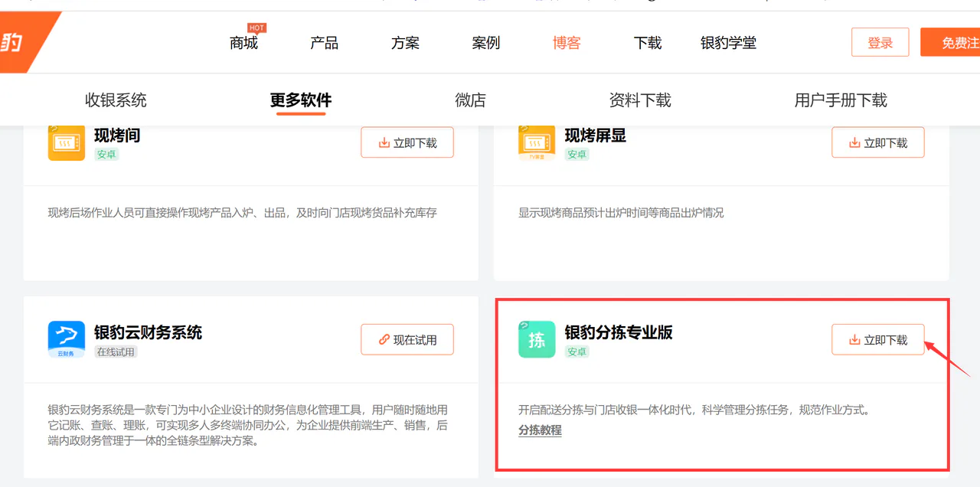980x487 pixels.
Task: Click the green 银豹分拣专业版 app icon
Action: coord(537,340)
